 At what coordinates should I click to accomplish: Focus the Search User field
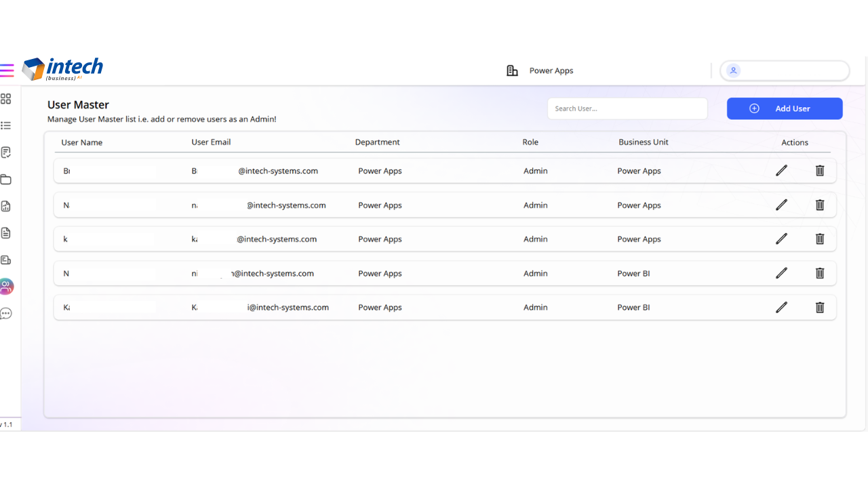point(627,108)
